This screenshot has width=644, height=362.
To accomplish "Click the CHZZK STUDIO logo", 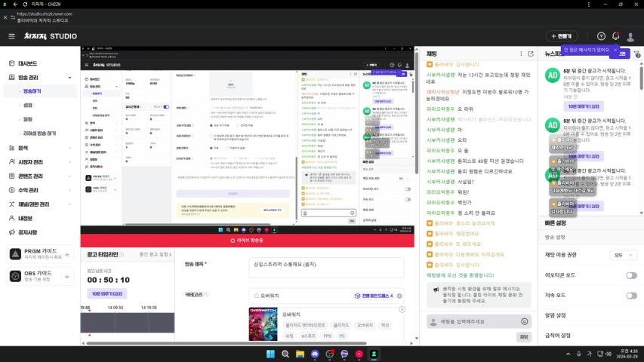I will (50, 36).
